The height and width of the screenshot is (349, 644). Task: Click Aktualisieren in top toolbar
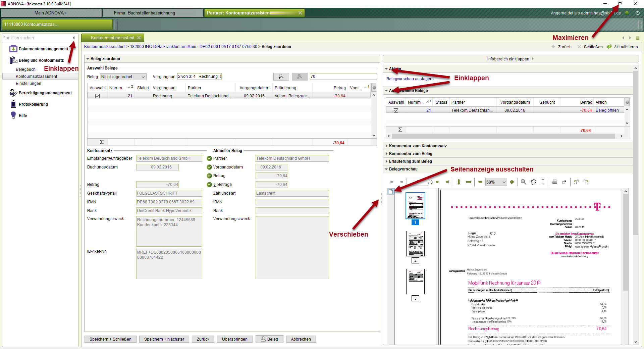point(623,47)
